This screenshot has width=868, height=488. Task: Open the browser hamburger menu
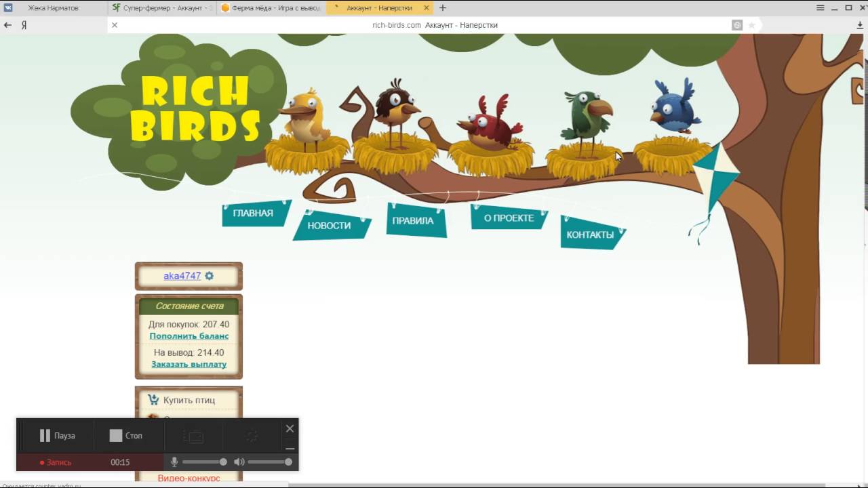tap(821, 8)
